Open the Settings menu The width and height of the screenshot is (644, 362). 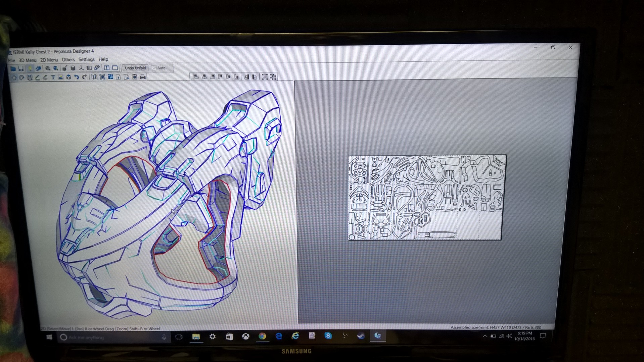click(86, 59)
